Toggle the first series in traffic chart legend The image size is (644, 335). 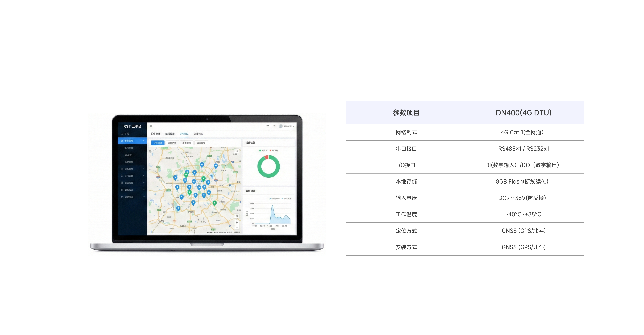(274, 199)
